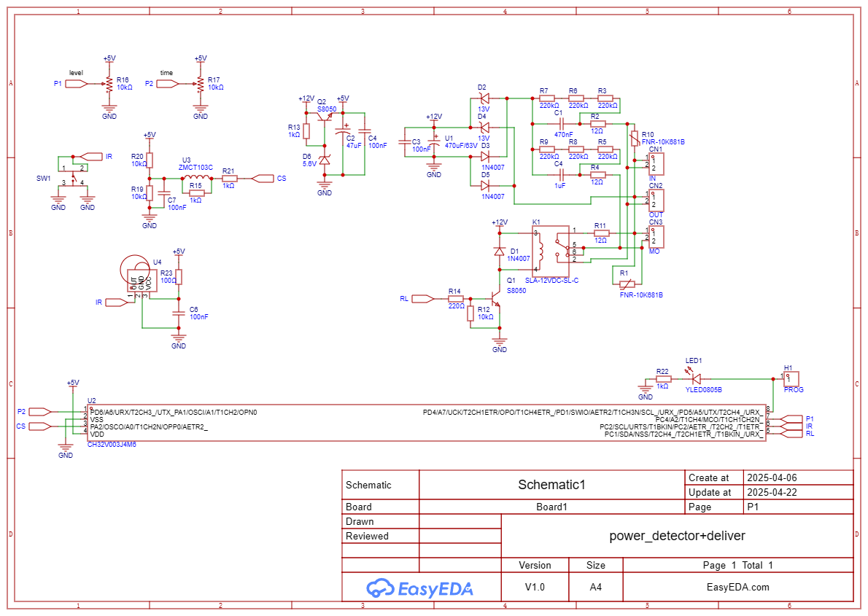Image resolution: width=868 pixels, height=616 pixels.
Task: Click the 'power_detector+deliver' project name
Action: click(677, 536)
